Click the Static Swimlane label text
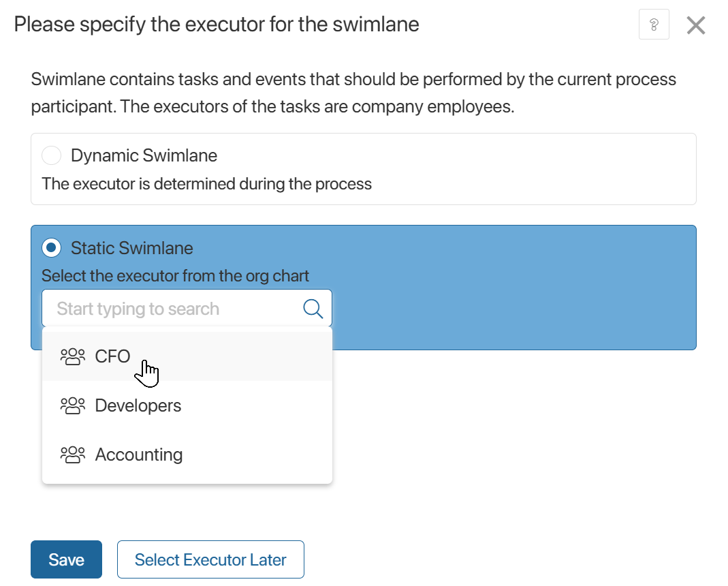 tap(132, 248)
